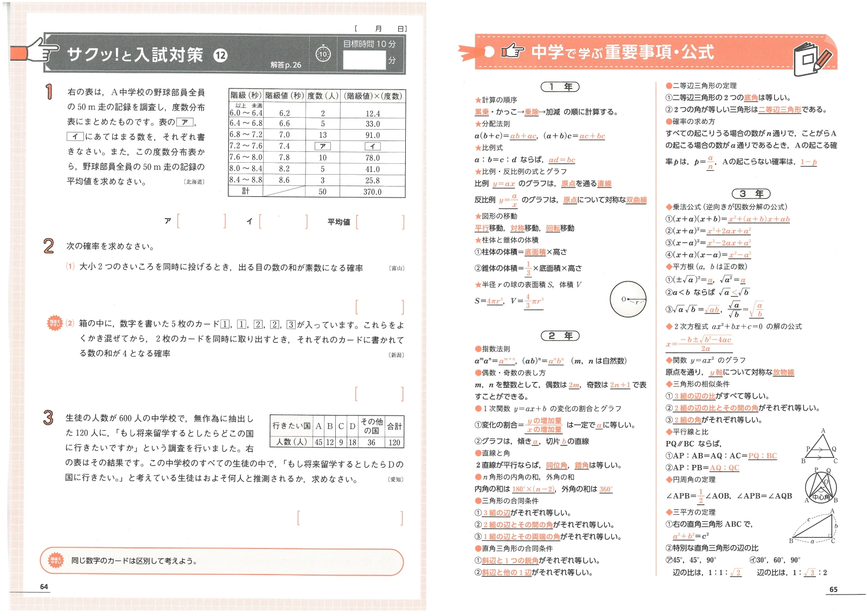Image resolution: width=868 pixels, height=613 pixels.
Task: Click the answer bracket for question 2 (1)
Action: coord(380,307)
